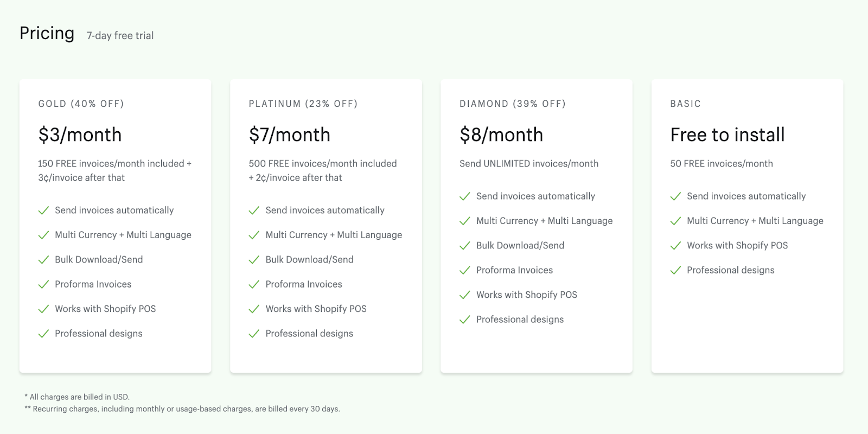
Task: Click Platinum's Send invoices automatically checkmark
Action: click(x=254, y=210)
